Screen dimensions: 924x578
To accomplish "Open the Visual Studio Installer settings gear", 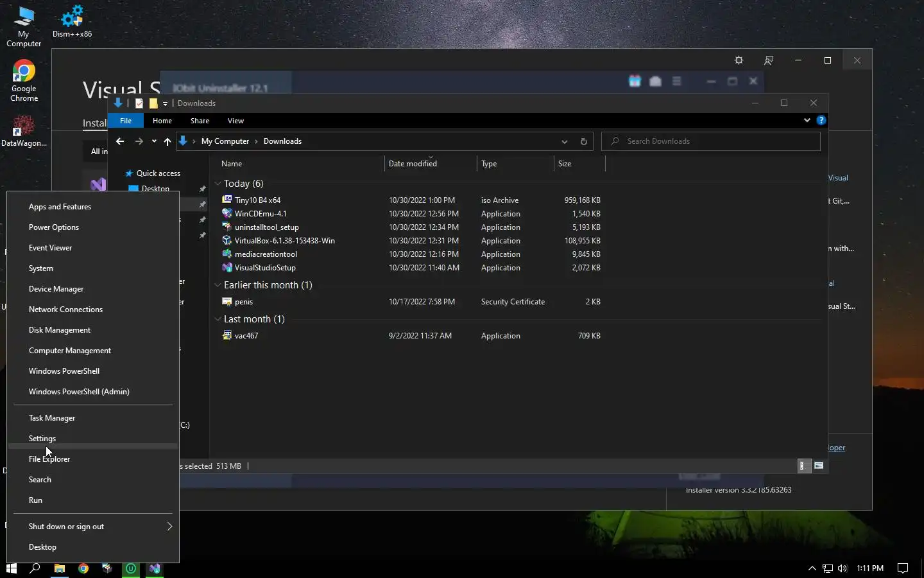I will tap(739, 60).
